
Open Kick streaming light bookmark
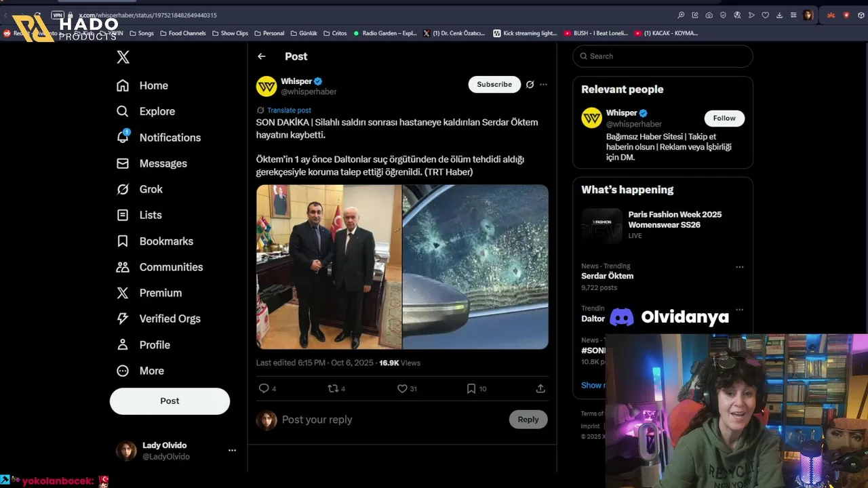[x=526, y=33]
